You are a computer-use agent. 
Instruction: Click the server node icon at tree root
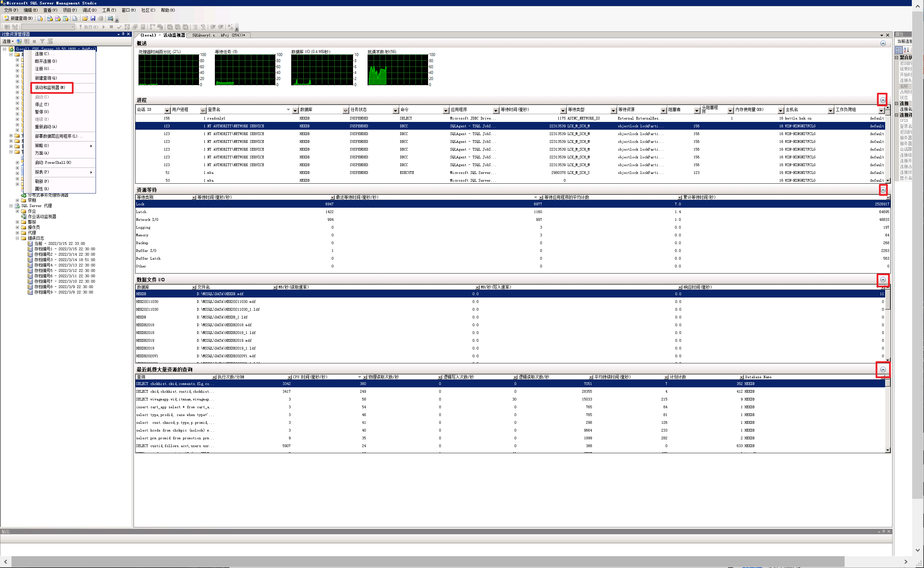11,49
